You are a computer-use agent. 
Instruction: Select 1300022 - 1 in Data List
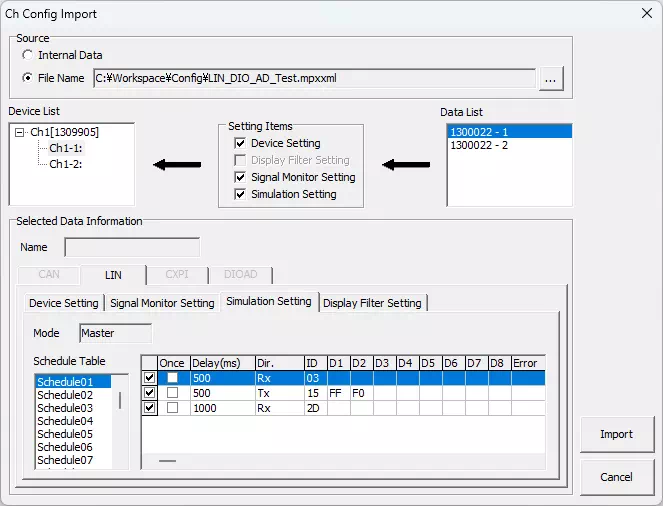pos(510,132)
